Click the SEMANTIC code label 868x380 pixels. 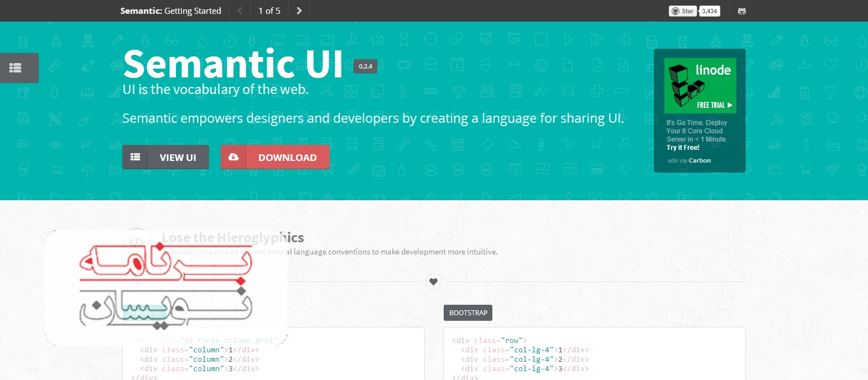click(x=144, y=313)
